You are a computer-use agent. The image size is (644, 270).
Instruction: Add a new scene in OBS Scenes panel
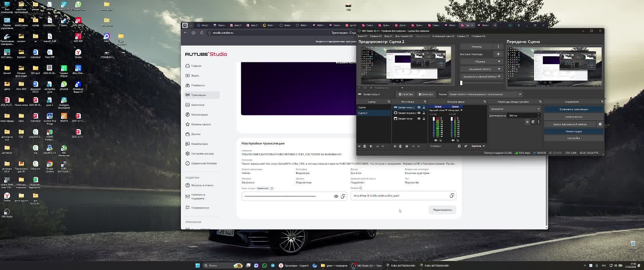pyautogui.click(x=359, y=146)
